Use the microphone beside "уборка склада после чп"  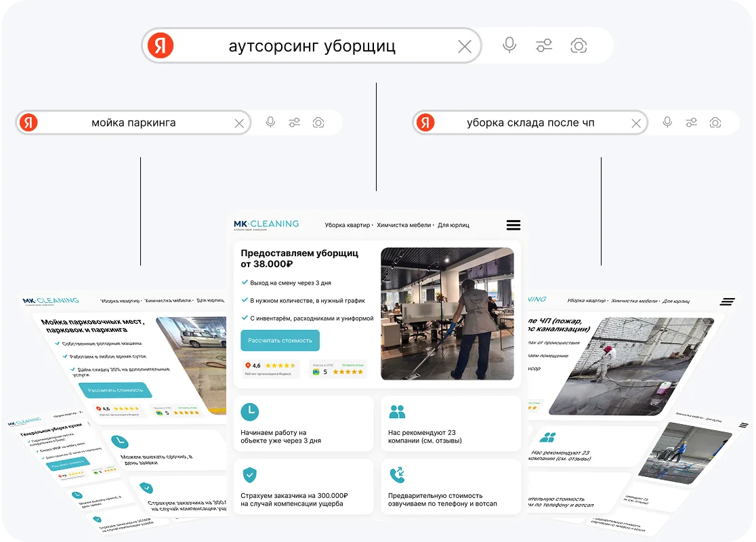[x=667, y=123]
